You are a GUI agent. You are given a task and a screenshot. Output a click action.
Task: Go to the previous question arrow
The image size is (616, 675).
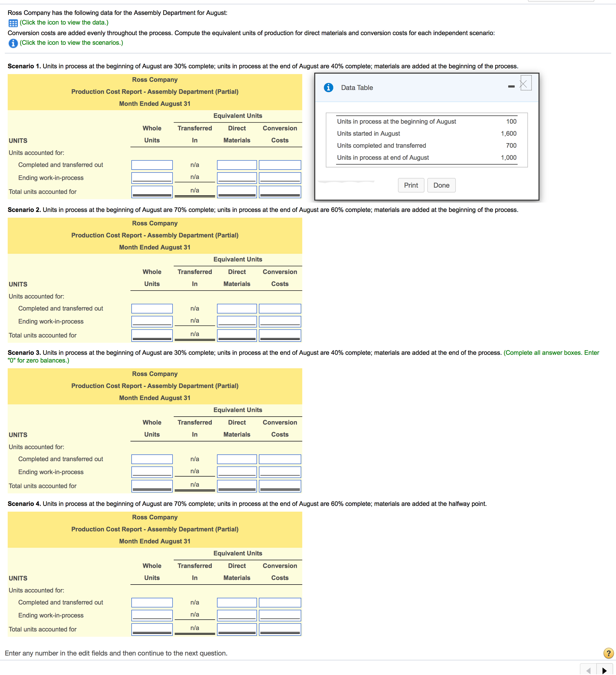[588, 670]
